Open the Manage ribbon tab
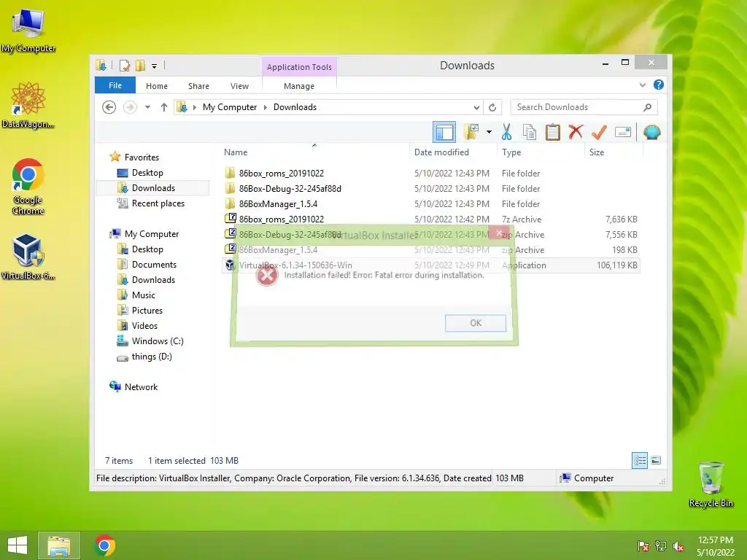 (x=298, y=86)
